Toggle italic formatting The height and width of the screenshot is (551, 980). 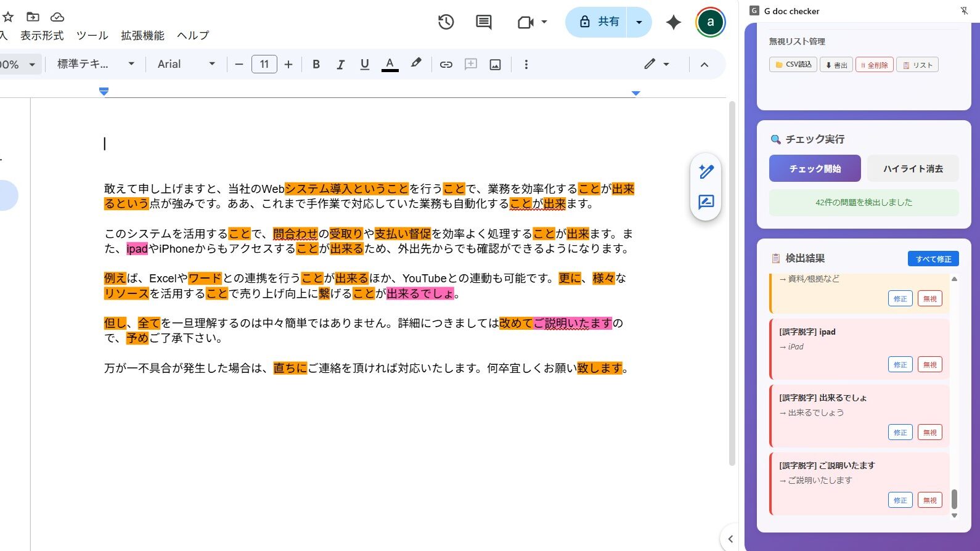[340, 64]
